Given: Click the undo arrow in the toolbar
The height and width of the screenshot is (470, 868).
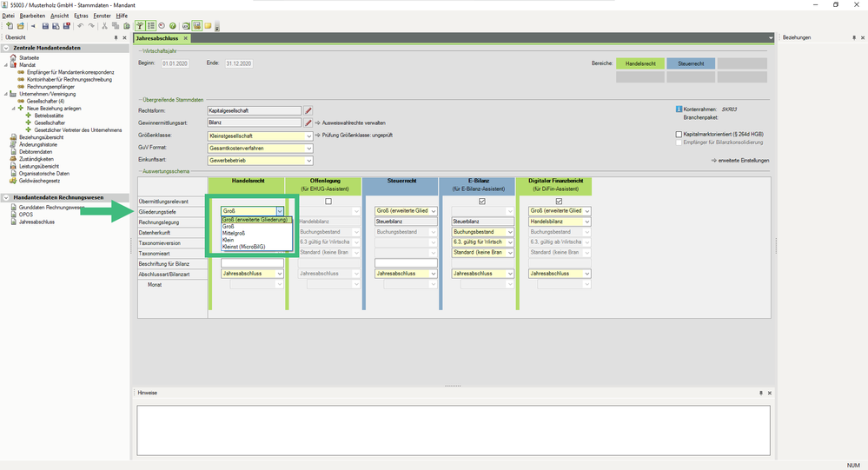Looking at the screenshot, I should (80, 26).
